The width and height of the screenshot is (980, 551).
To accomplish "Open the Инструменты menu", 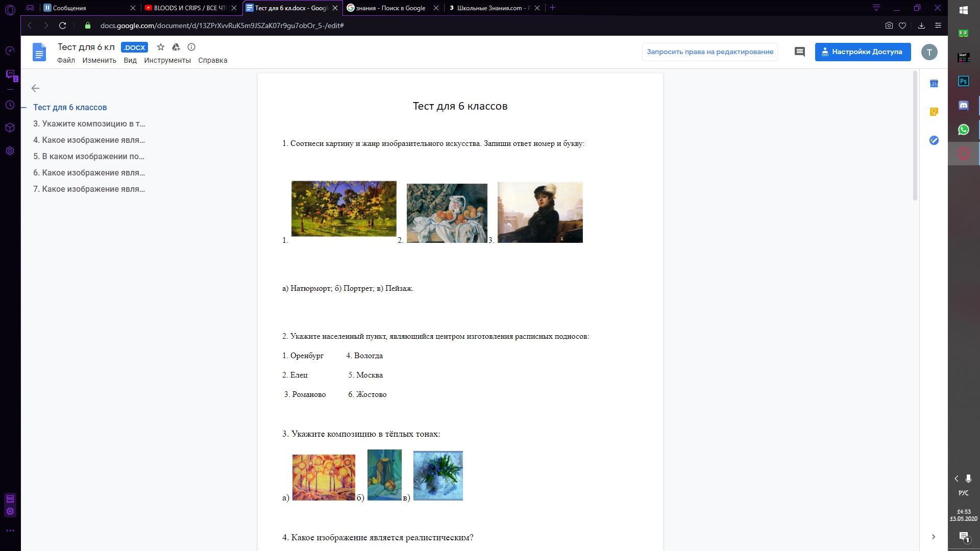I will coord(167,60).
